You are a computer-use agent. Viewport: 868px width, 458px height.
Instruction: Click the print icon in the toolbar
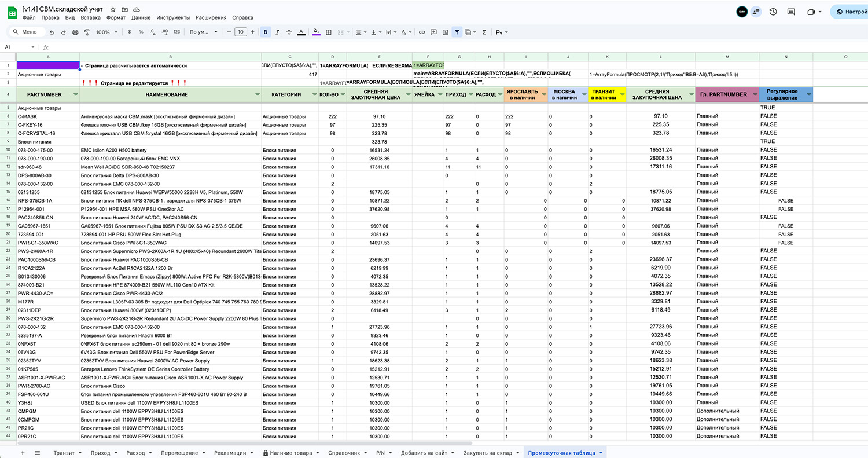(x=75, y=32)
